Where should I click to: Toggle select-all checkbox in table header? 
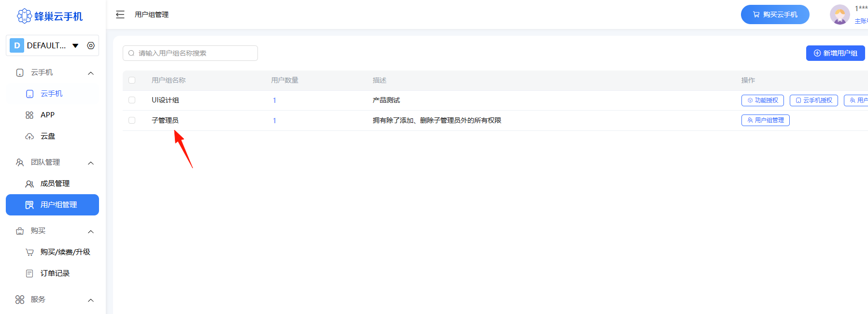click(x=132, y=80)
